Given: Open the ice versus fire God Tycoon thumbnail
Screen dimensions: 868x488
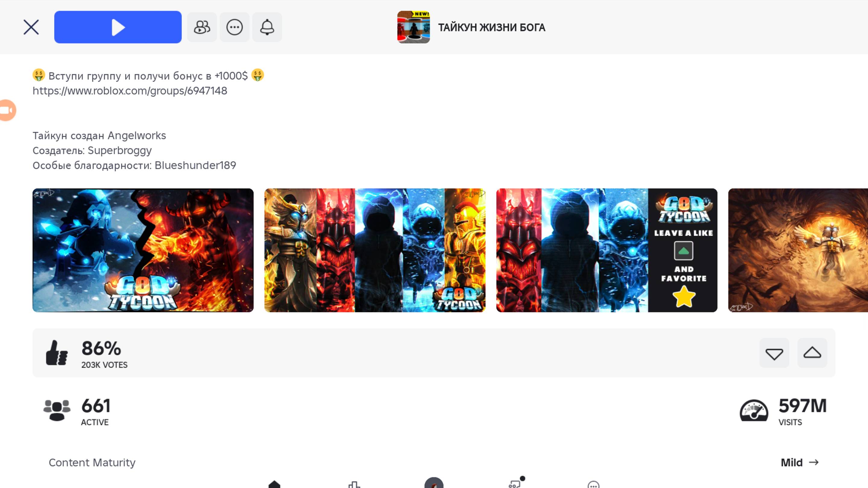Looking at the screenshot, I should pyautogui.click(x=143, y=250).
